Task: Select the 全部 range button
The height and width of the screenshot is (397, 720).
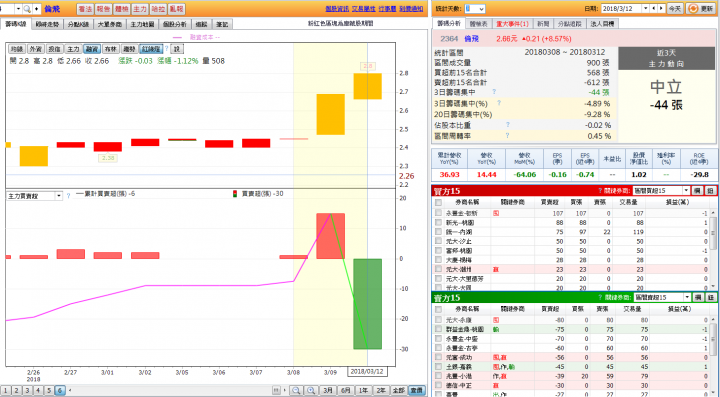Action: [399, 391]
